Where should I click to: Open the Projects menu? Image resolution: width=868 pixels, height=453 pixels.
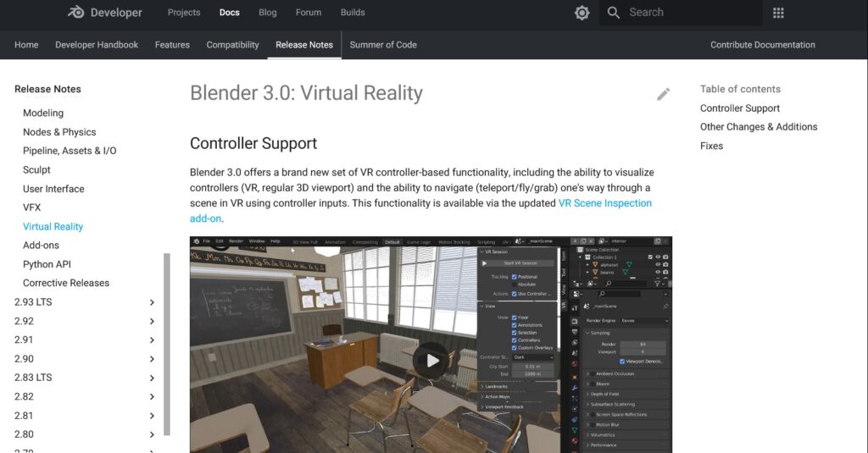coord(184,12)
